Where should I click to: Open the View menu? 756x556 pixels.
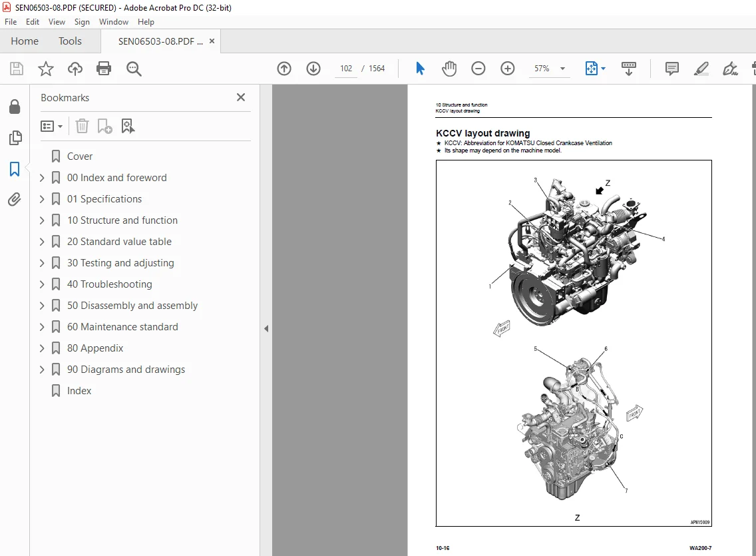57,22
